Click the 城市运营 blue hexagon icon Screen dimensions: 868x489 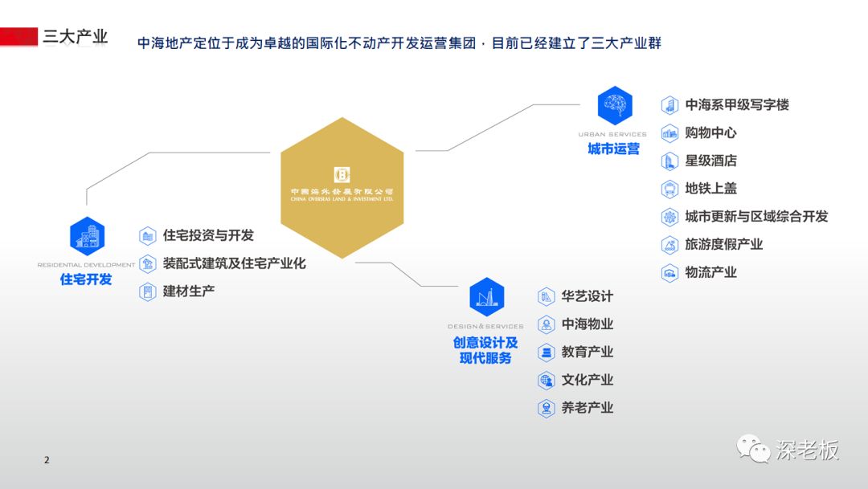(615, 104)
